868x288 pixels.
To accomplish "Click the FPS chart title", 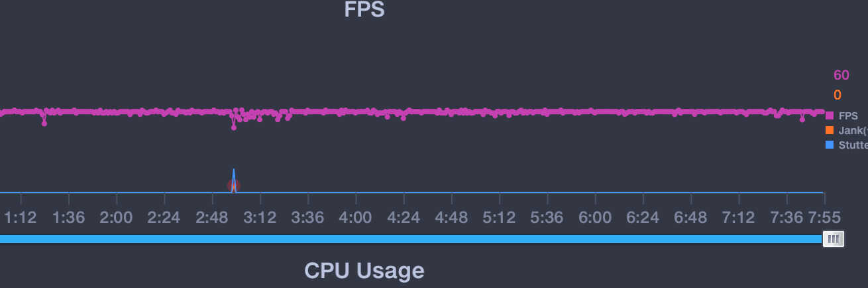I will (364, 10).
